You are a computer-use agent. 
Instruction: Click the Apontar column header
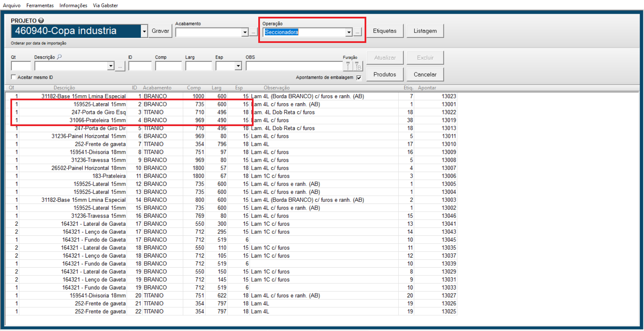click(x=427, y=88)
